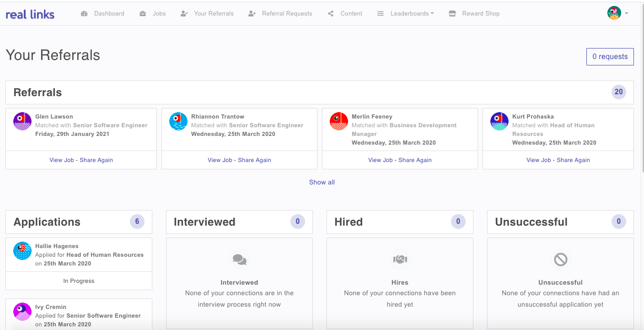Viewport: 644px width, 330px height.
Task: Open the Reward Shop page
Action: [x=480, y=14]
